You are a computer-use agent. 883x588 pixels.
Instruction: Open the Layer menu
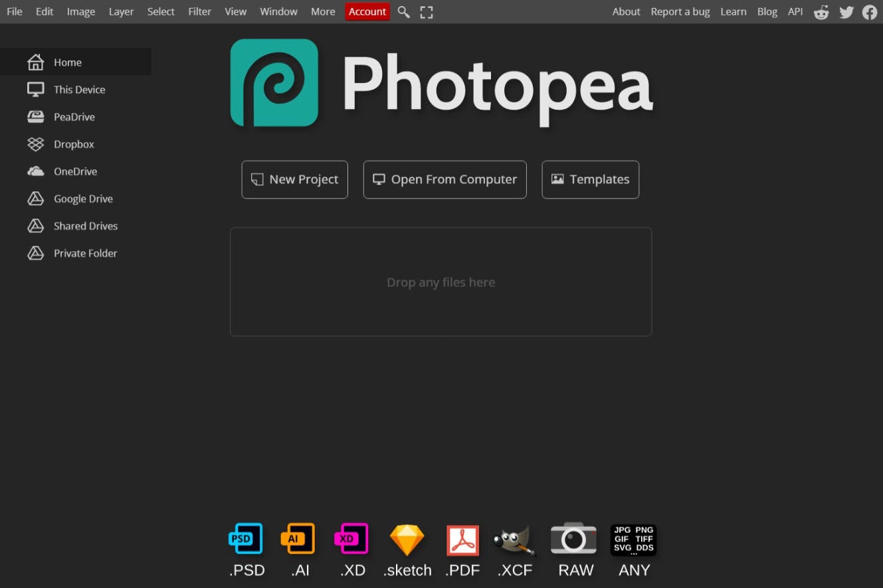pos(122,11)
